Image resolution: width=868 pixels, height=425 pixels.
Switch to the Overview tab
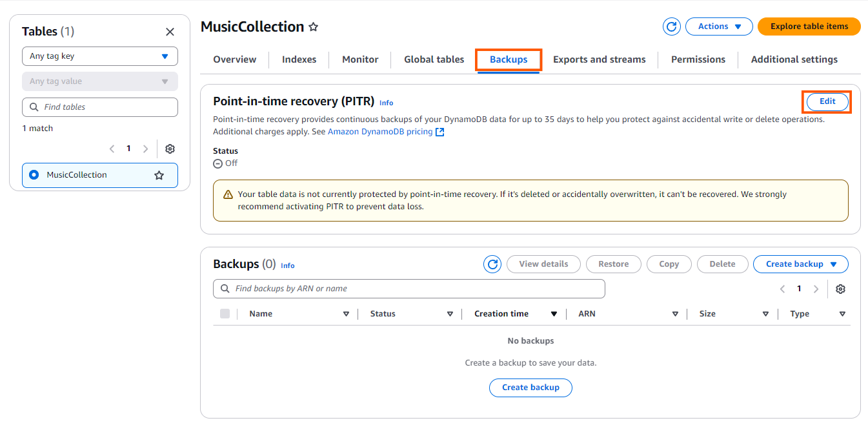(x=235, y=59)
